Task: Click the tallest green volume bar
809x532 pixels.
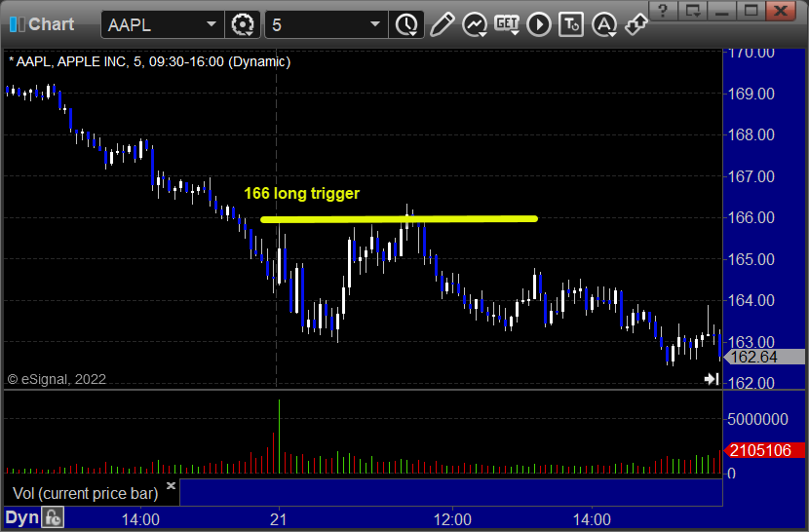Action: coord(279,436)
